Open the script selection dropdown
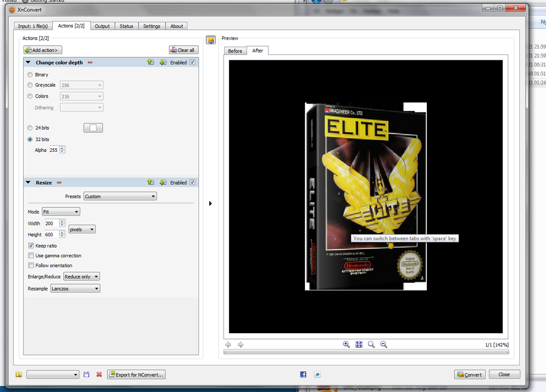546x392 pixels. [x=53, y=374]
